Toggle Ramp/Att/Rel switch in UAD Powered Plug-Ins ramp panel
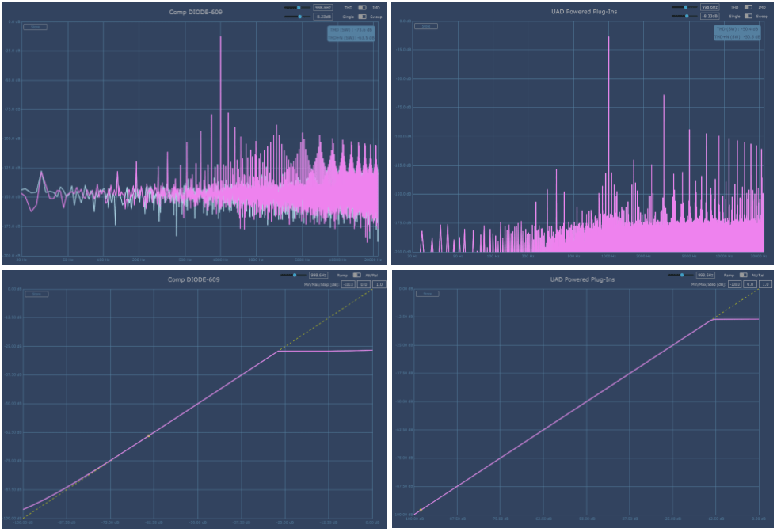The height and width of the screenshot is (532, 777). coord(743,275)
